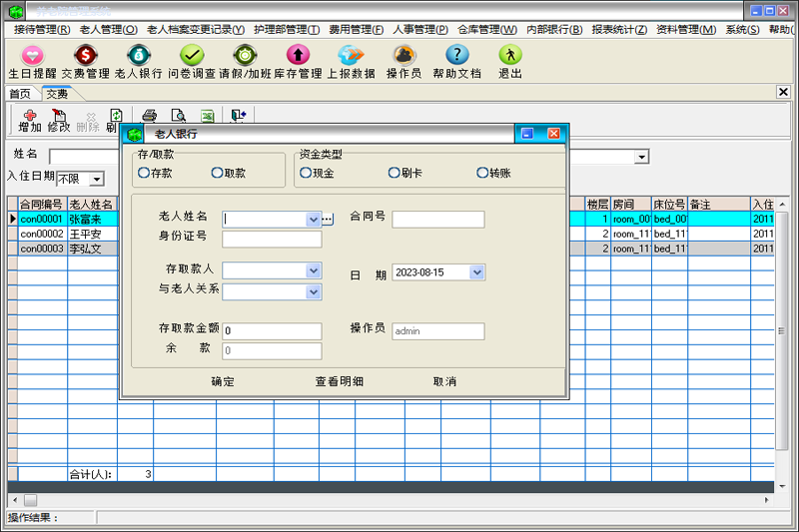Open the 问卷调查 survey icon
Viewport: 799px width, 532px height.
coord(192,62)
